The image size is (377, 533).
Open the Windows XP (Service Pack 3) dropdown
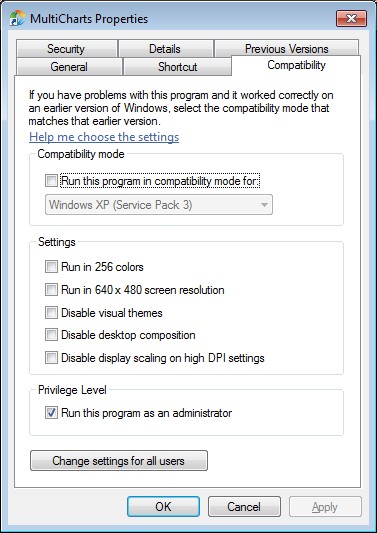[159, 205]
